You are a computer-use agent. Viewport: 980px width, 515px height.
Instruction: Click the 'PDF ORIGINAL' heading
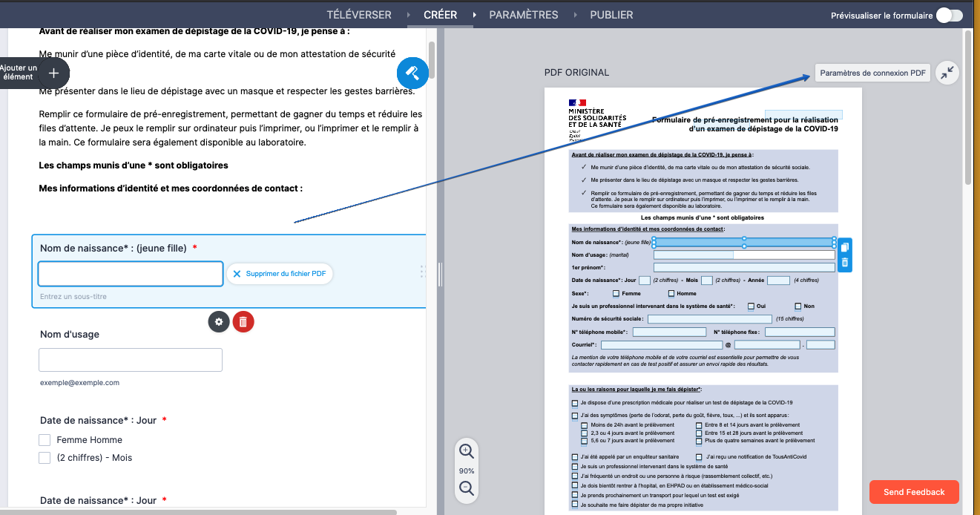tap(576, 73)
